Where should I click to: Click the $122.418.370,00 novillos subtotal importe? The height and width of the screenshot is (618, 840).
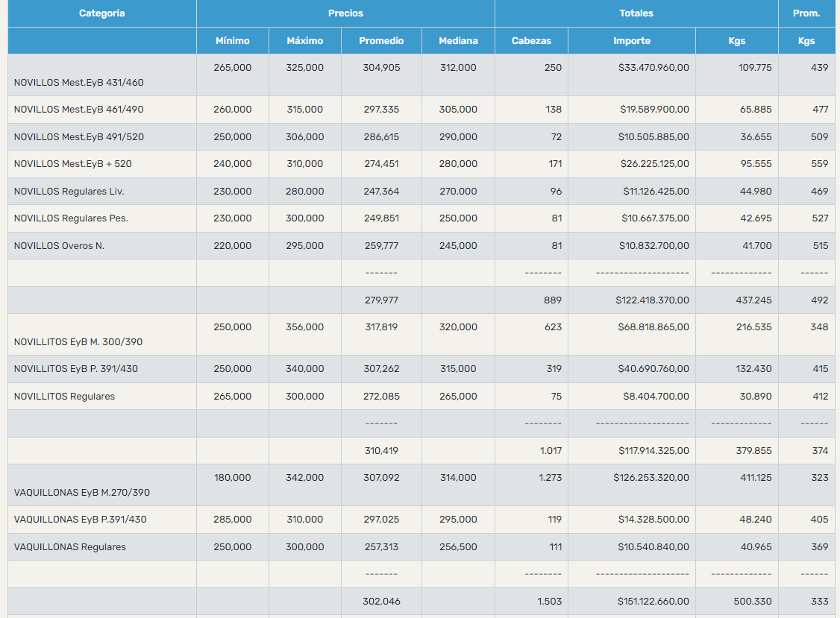coord(652,300)
